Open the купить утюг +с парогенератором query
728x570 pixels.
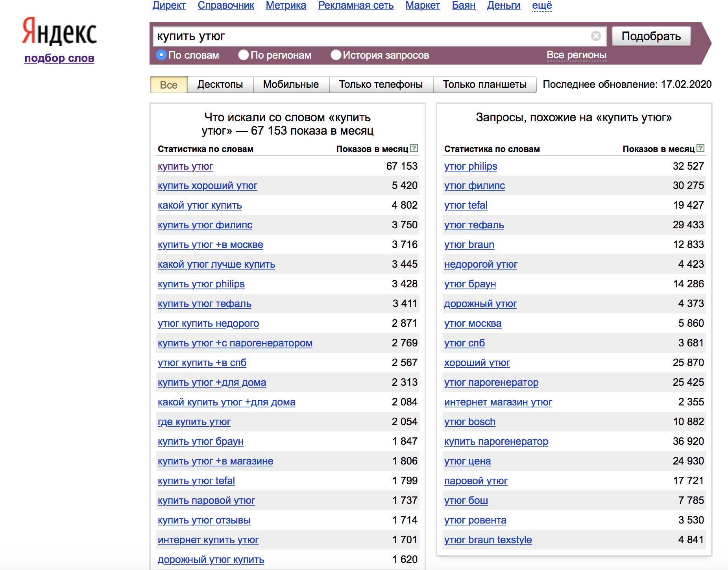pyautogui.click(x=235, y=343)
